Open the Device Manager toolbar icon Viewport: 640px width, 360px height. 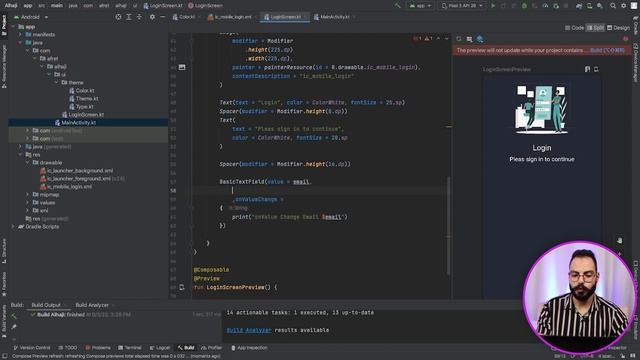click(589, 6)
